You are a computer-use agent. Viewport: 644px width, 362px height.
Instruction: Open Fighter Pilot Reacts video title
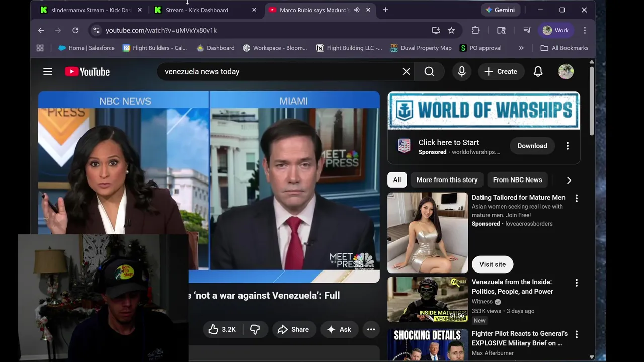[x=520, y=338]
